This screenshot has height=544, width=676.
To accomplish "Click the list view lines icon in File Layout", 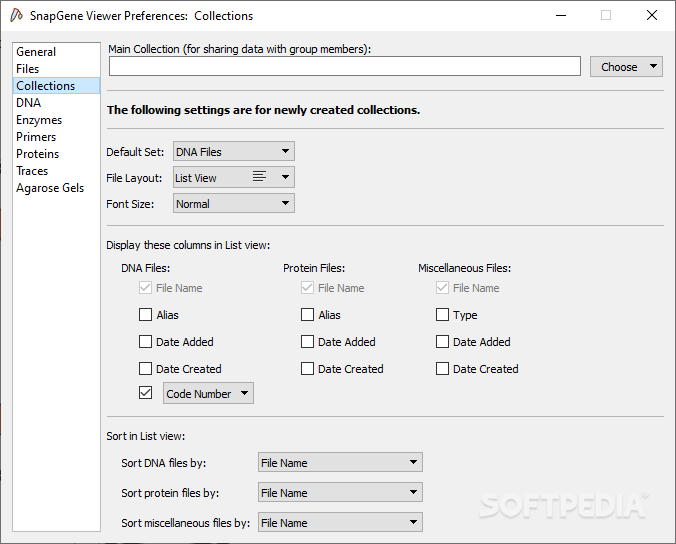I will coord(259,177).
